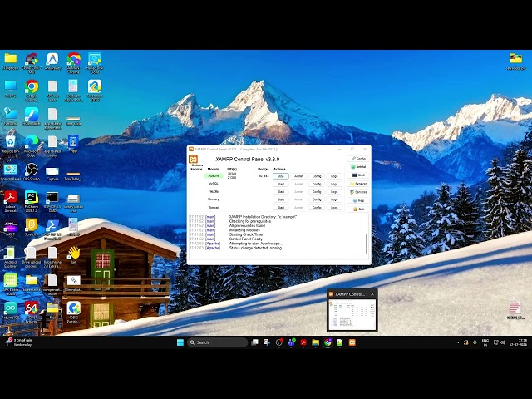View MySQL Logs
This screenshot has width=532, height=399.
coord(334,184)
